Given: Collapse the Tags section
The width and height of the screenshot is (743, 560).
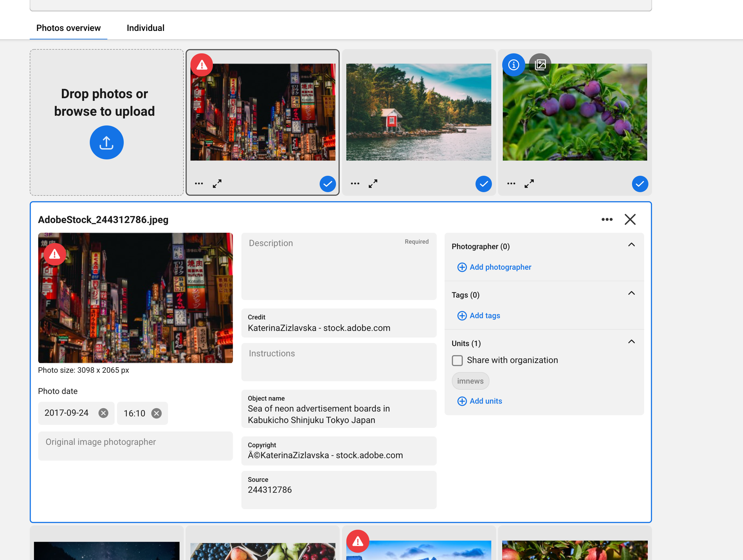Looking at the screenshot, I should 631,293.
